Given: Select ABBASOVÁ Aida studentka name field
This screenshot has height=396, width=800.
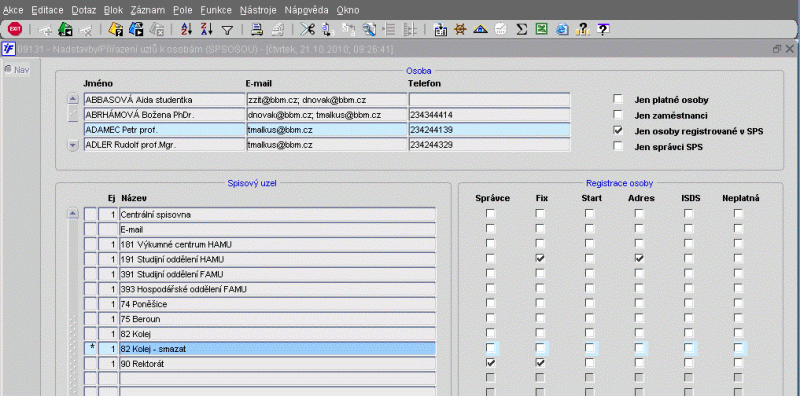Looking at the screenshot, I should click(x=164, y=100).
